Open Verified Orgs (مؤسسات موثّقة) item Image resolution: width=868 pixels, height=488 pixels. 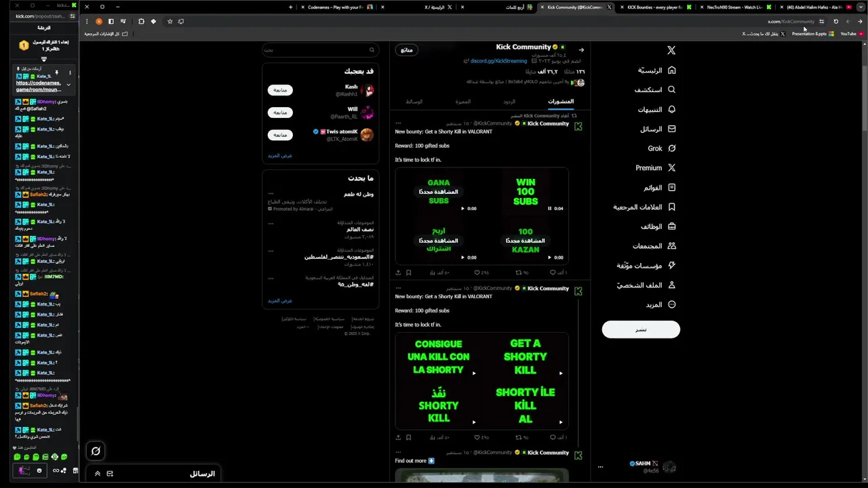click(x=646, y=266)
